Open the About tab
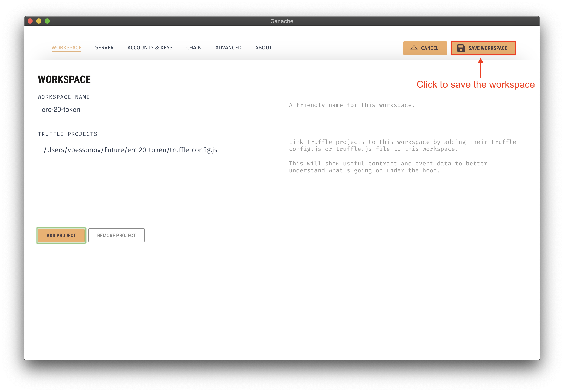 [x=264, y=48]
